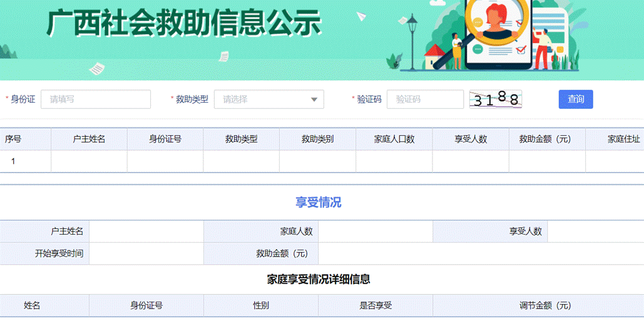Viewport: 644px width, 333px height.
Task: Click the 序号 column header
Action: pos(13,139)
